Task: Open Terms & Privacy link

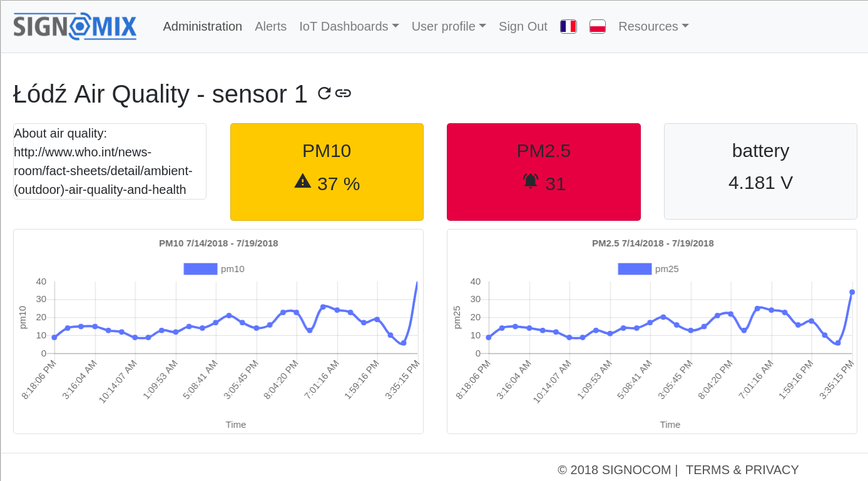Action: 742,470
